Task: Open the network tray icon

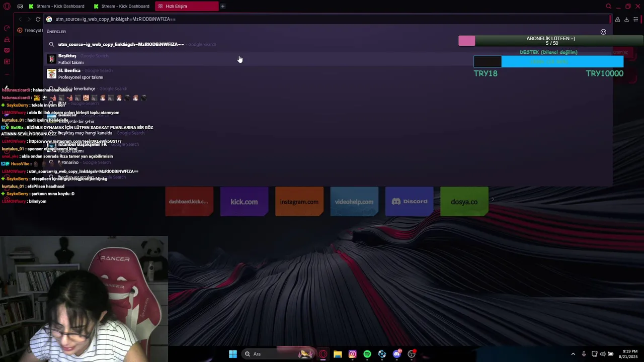Action: tap(594, 354)
